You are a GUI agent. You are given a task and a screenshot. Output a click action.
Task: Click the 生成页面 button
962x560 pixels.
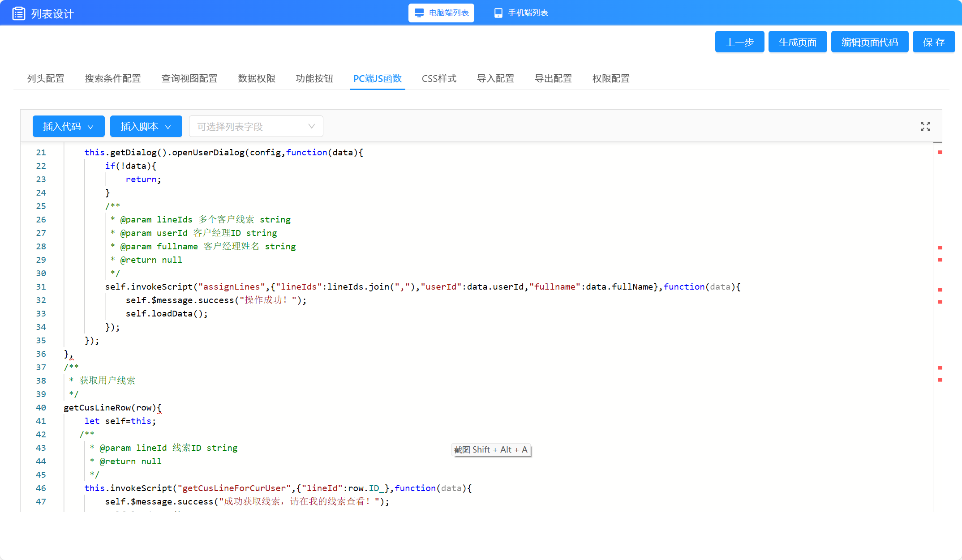pos(798,42)
